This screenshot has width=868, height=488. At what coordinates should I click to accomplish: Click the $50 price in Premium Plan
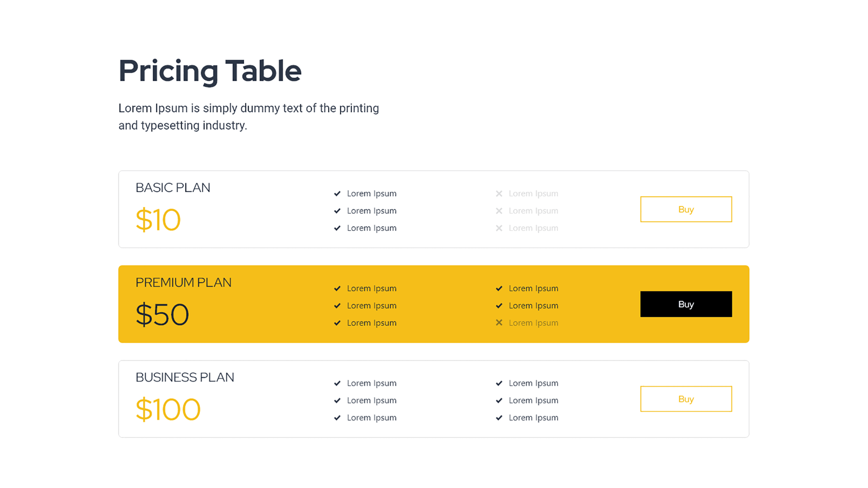click(x=162, y=315)
